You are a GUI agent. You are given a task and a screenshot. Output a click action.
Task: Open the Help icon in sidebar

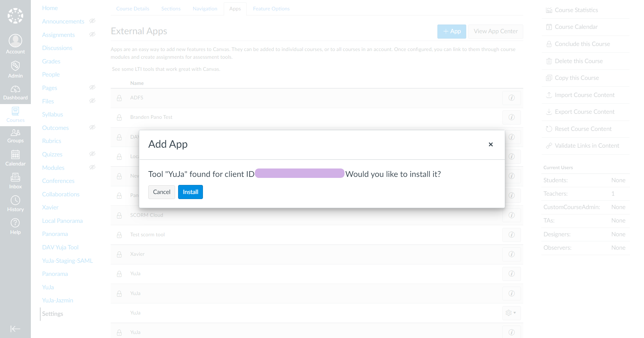pos(15,227)
